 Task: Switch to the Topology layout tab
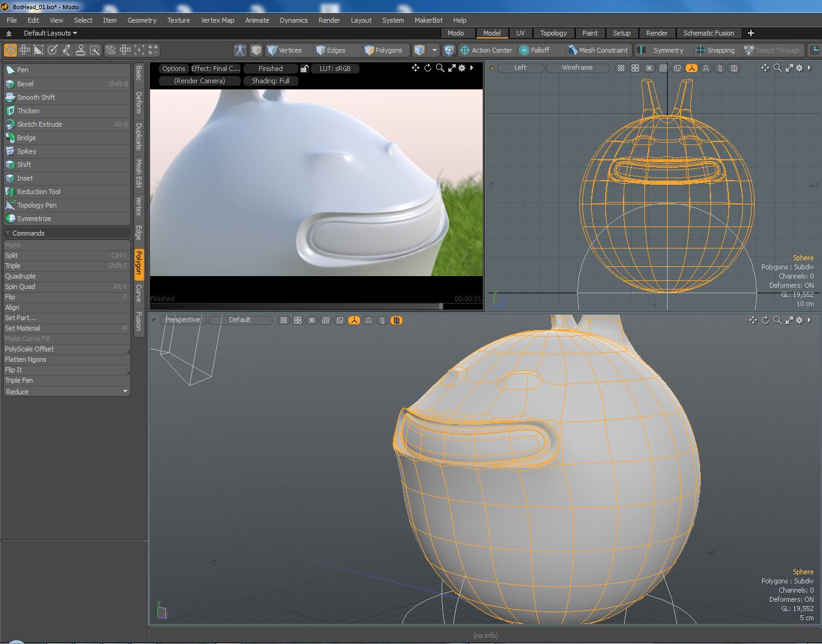pos(553,33)
